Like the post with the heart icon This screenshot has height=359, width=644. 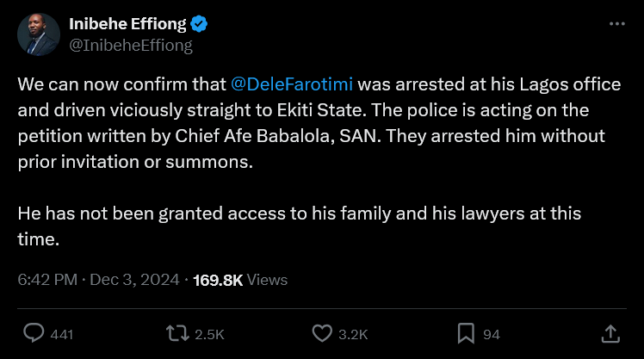click(322, 333)
